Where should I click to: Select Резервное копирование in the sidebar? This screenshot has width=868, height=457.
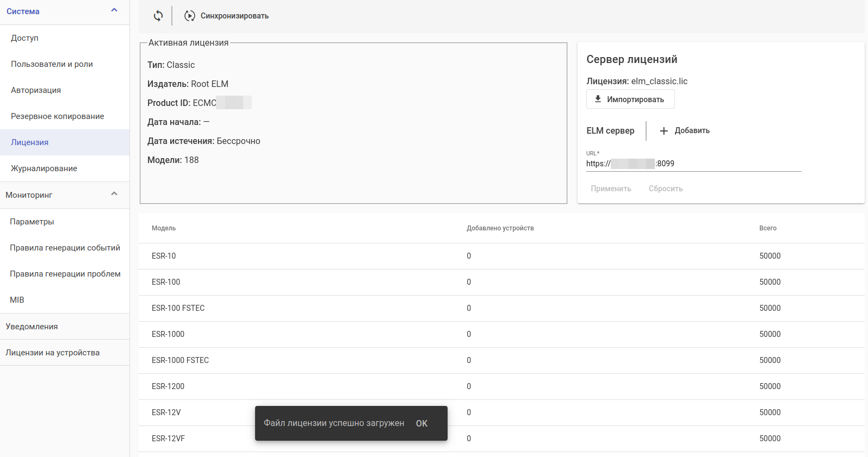pyautogui.click(x=57, y=116)
